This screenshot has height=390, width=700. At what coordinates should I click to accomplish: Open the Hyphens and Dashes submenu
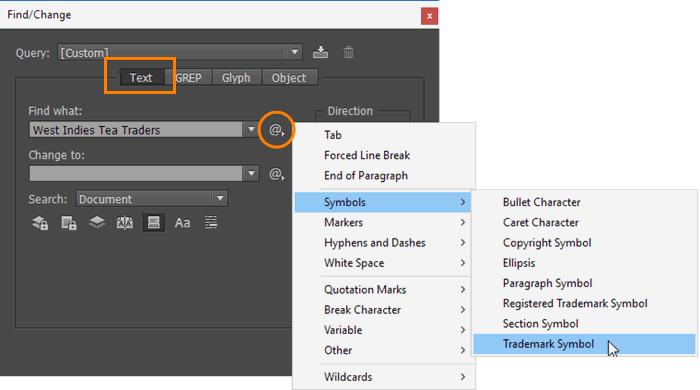[x=384, y=243]
